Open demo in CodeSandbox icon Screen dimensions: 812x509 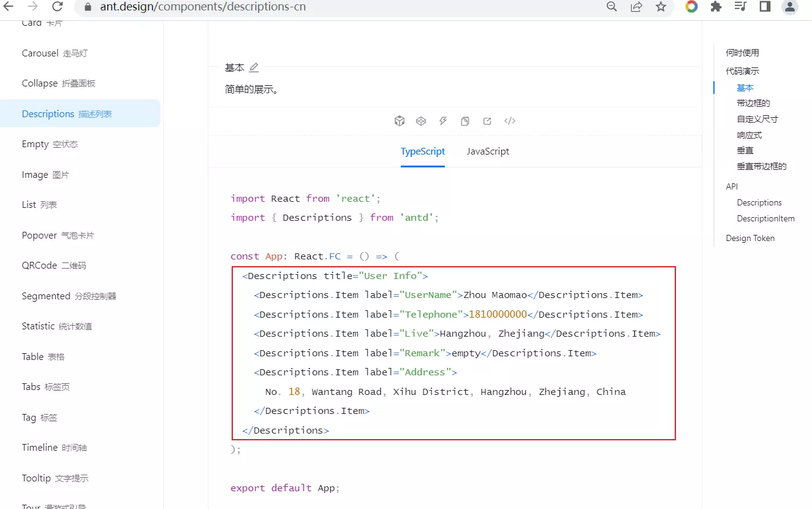tap(400, 121)
